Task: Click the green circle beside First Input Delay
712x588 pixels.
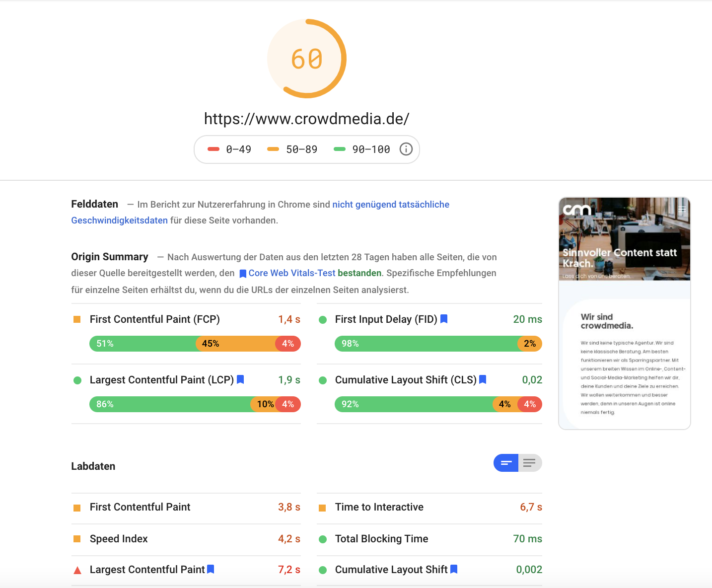Action: (x=323, y=320)
